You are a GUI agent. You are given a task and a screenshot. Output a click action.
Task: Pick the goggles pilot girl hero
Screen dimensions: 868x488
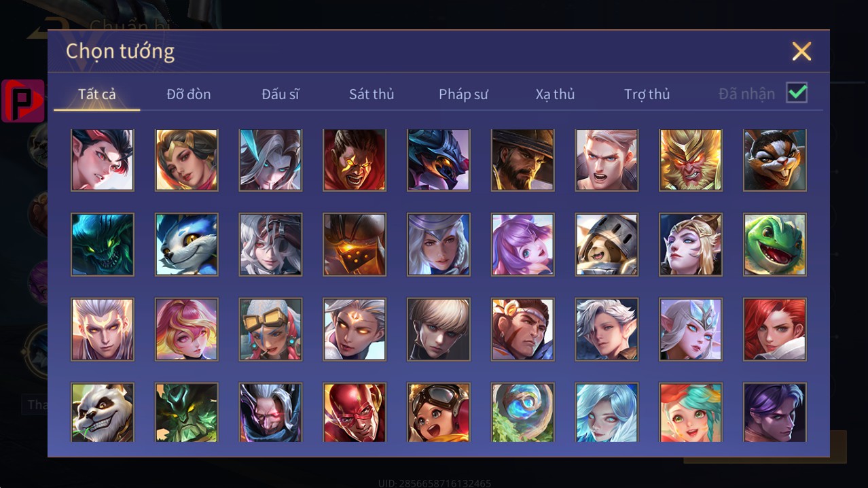(439, 412)
